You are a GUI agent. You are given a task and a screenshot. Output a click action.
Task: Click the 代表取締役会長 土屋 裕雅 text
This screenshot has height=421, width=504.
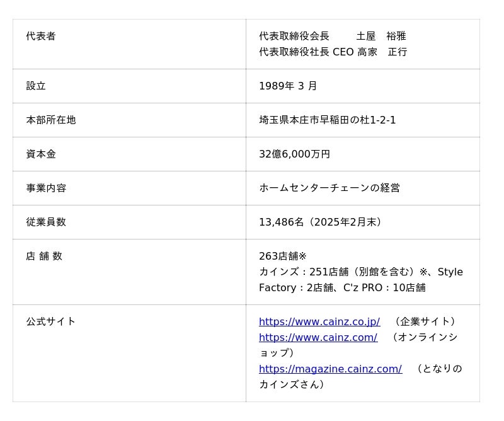tap(332, 37)
